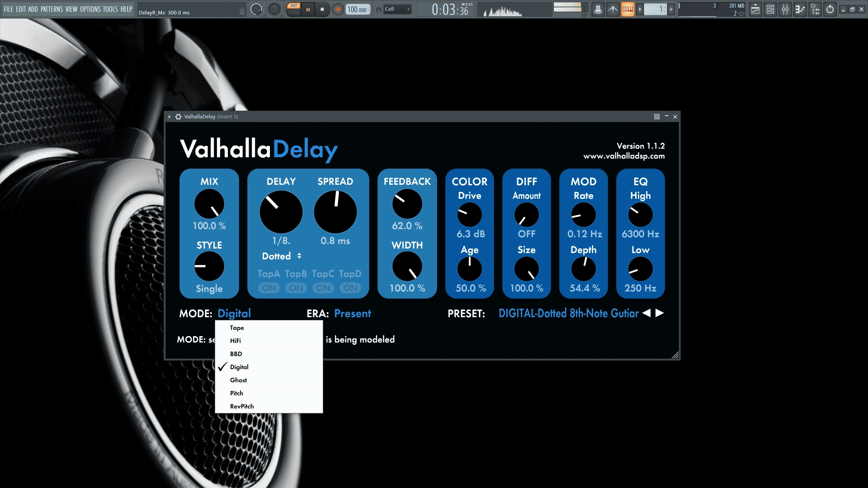Select BBD mode from the list
This screenshot has height=488, width=868.
click(269, 354)
